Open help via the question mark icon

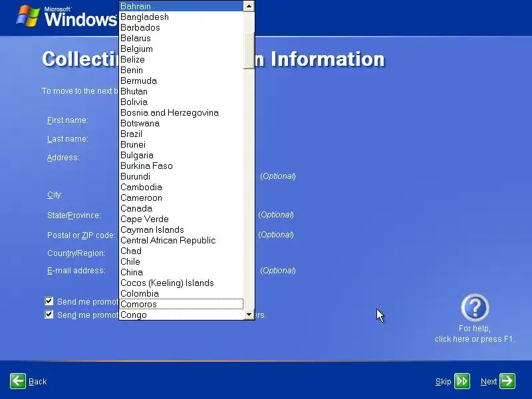coord(475,308)
